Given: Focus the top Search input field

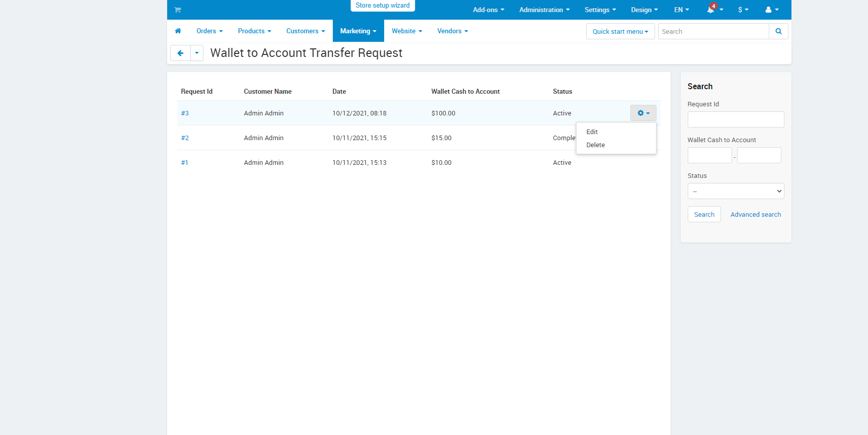Looking at the screenshot, I should [713, 31].
